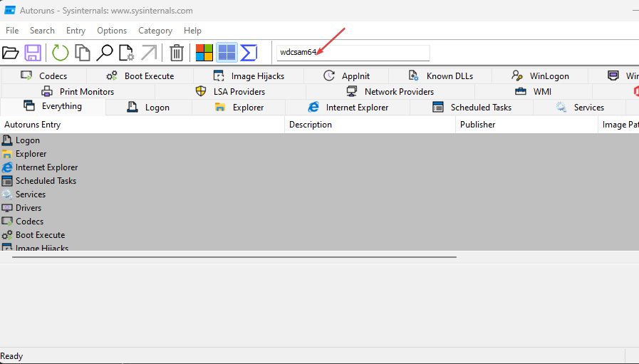Switch to the WinLogon tab
The image size is (639, 364).
(540, 76)
